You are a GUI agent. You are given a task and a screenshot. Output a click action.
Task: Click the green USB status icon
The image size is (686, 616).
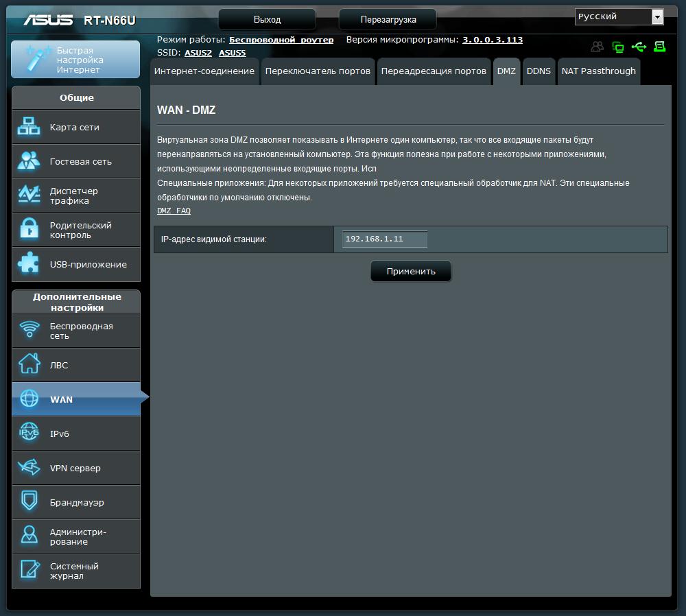[x=639, y=47]
